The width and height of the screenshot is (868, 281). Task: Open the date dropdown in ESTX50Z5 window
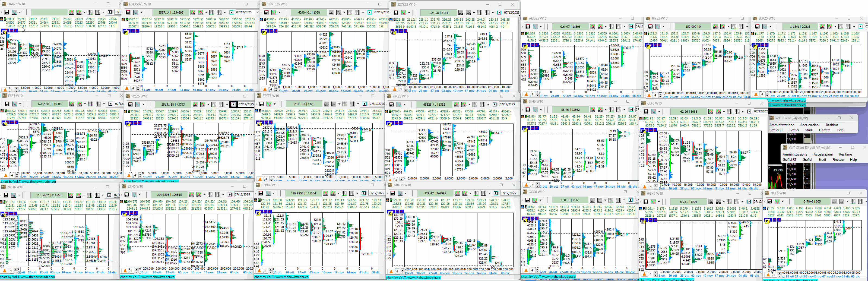tap(257, 12)
